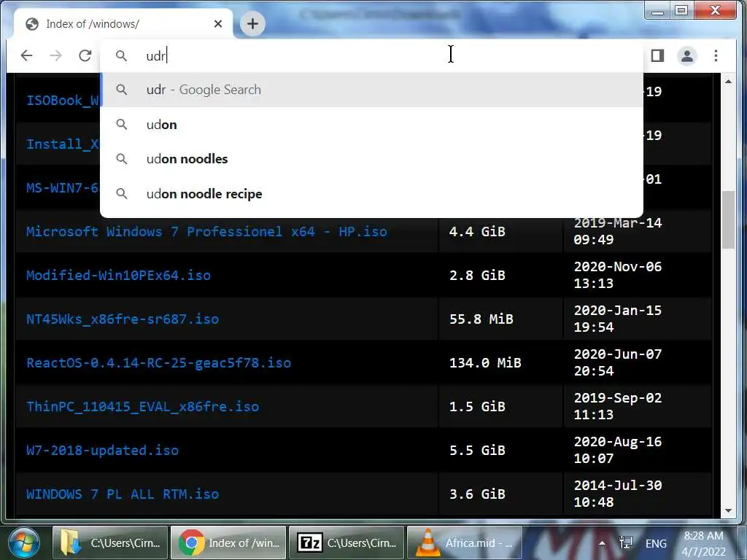The width and height of the screenshot is (747, 560).
Task: Open the Install_X file link
Action: (63, 144)
